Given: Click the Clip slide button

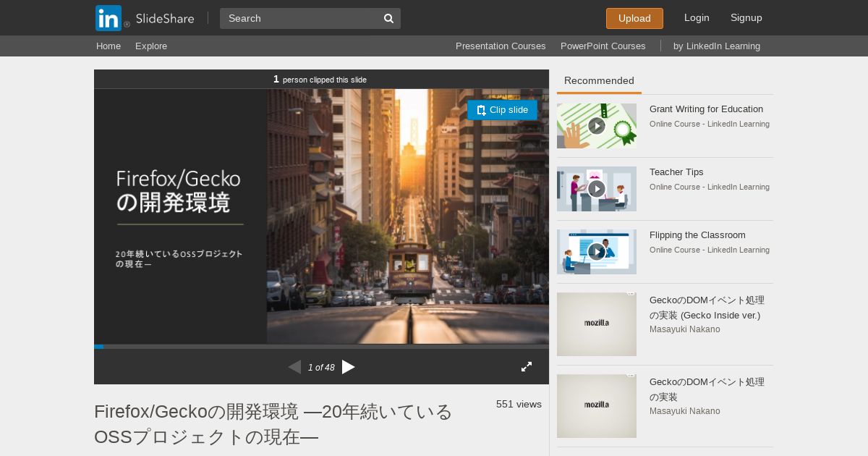Looking at the screenshot, I should (x=502, y=110).
